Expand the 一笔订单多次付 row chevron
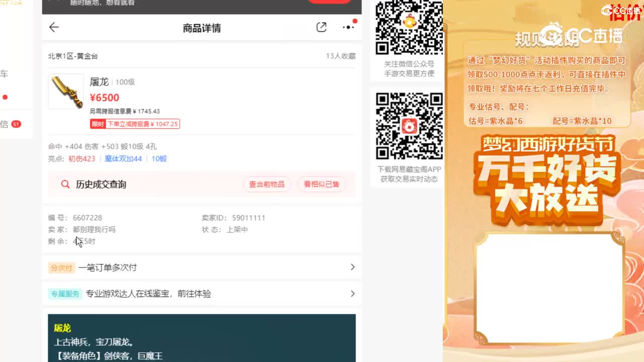Screen dimensions: 644x362 tap(353, 267)
